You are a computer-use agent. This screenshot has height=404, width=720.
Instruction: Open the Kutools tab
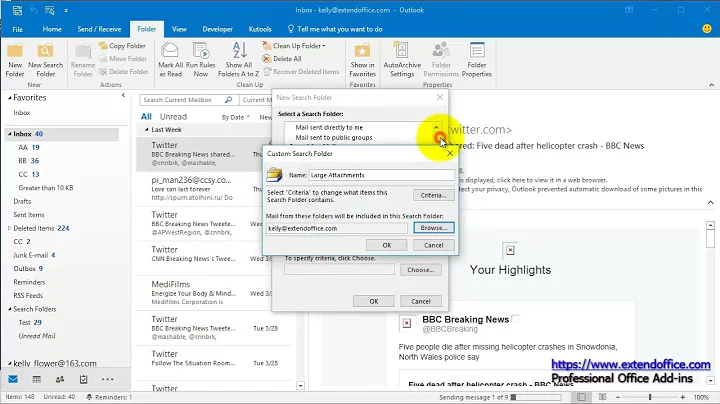[260, 29]
